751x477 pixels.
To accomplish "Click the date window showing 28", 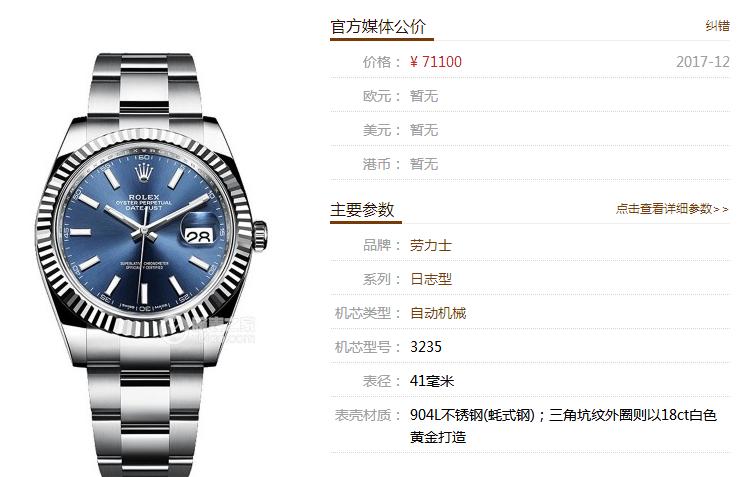I will tap(198, 235).
